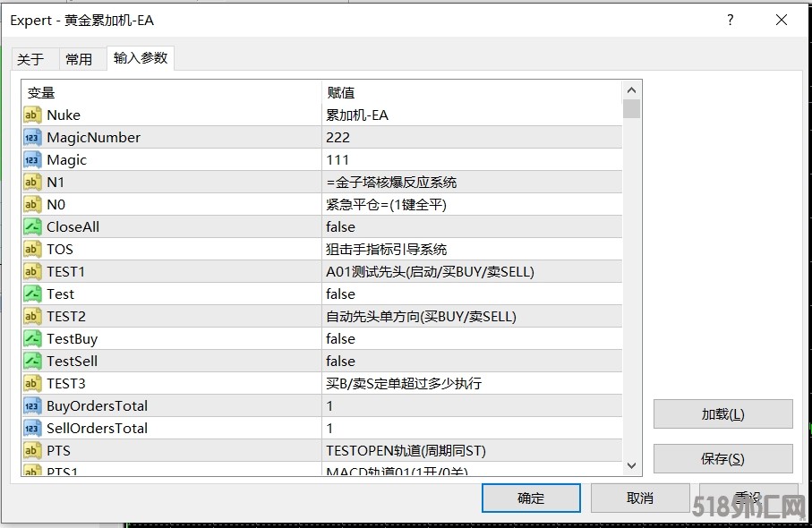Select the TestSell false value cell

[x=340, y=362]
